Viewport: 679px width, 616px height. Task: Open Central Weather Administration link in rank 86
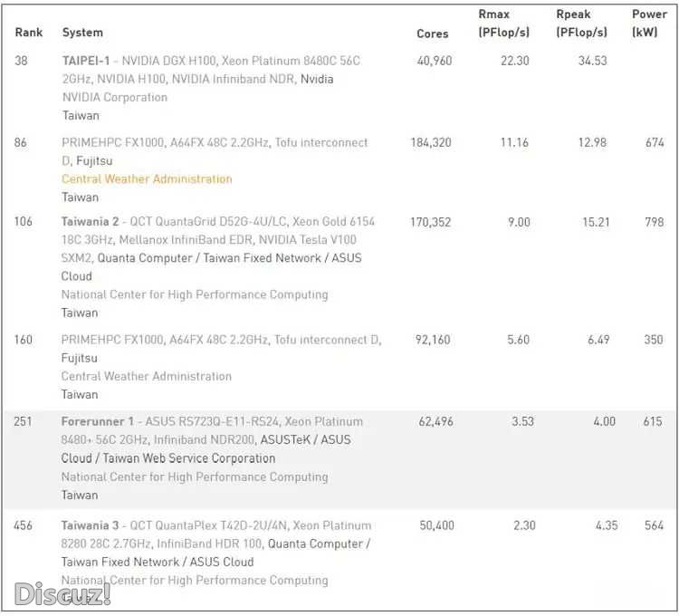click(147, 178)
